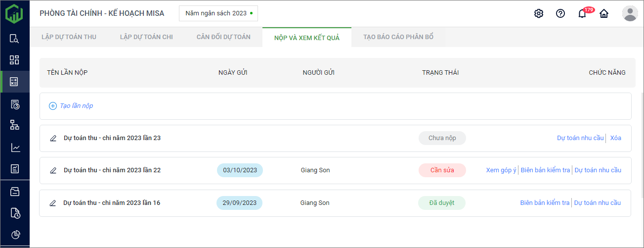Open Xem góp ý for lần 22
The height and width of the screenshot is (248, 644).
click(x=501, y=170)
